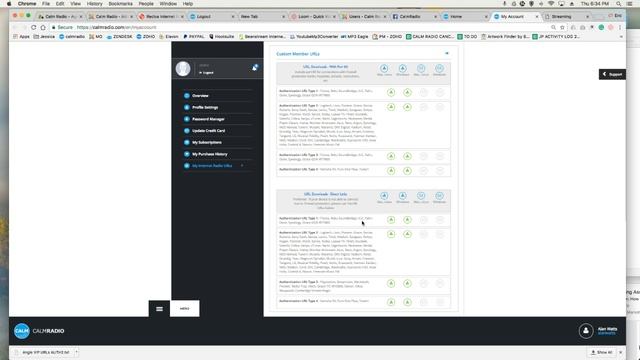Click first green icon in Port 80 Type 4 row

click(x=391, y=171)
